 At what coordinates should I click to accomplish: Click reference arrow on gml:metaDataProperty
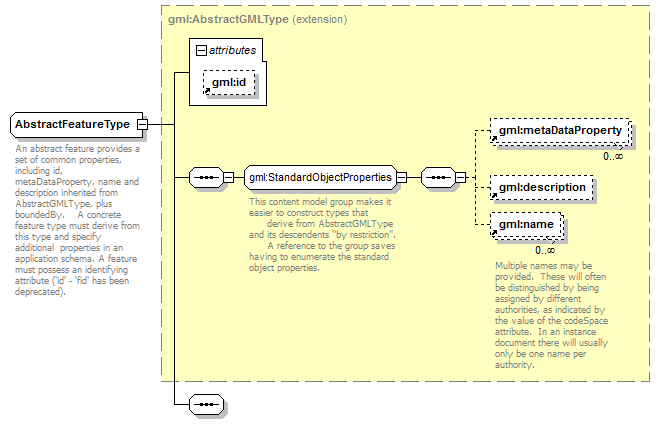point(493,140)
